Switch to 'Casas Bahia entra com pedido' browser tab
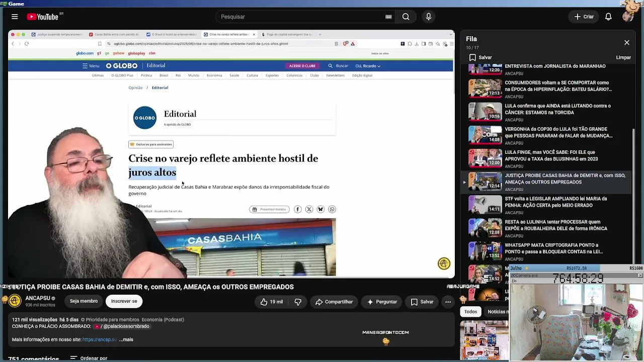Screen dimensions: 644x362 115,35
